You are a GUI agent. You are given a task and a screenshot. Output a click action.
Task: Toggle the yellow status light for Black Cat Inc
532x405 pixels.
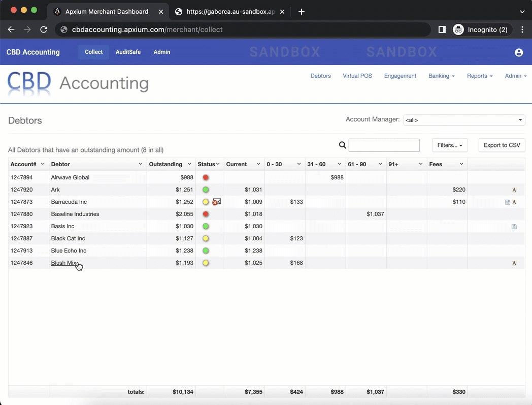point(205,238)
